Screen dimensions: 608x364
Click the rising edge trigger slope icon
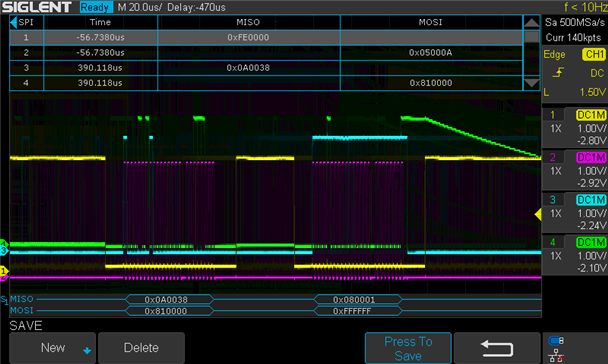pyautogui.click(x=558, y=73)
